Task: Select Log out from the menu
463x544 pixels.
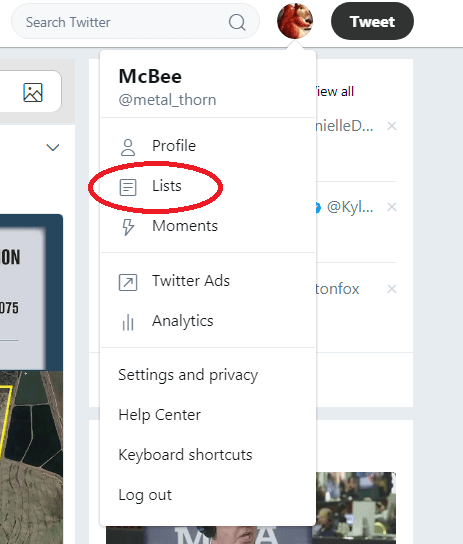Action: click(145, 495)
